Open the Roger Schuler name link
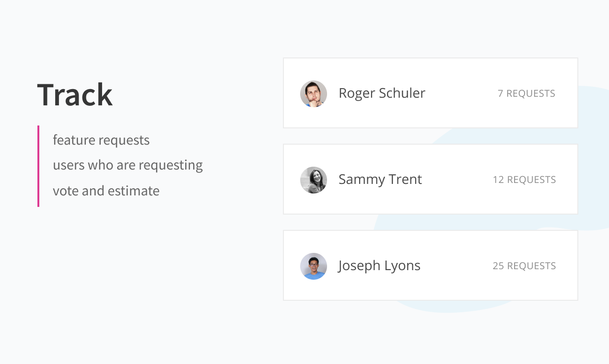Screen dimensions: 609x364 point(382,93)
